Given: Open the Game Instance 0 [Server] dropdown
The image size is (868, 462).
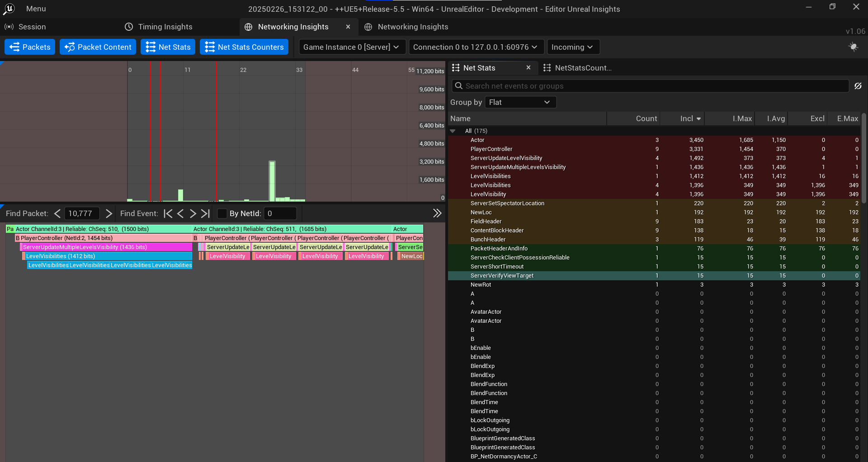Looking at the screenshot, I should (351, 47).
